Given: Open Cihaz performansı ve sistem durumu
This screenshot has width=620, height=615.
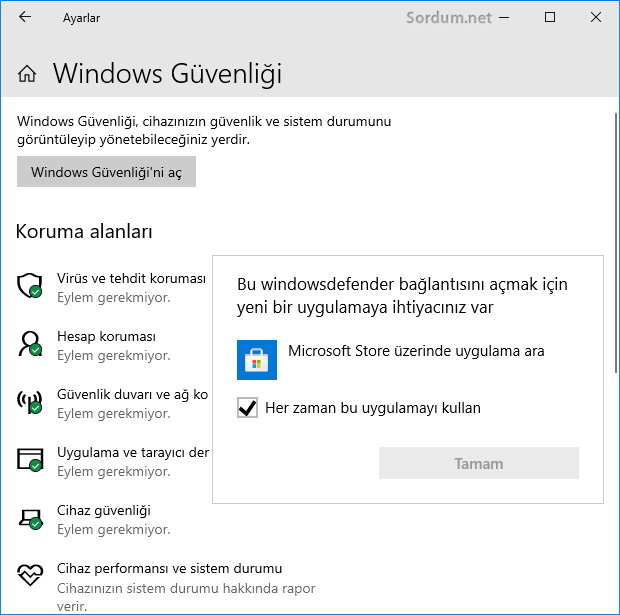Looking at the screenshot, I should click(169, 568).
